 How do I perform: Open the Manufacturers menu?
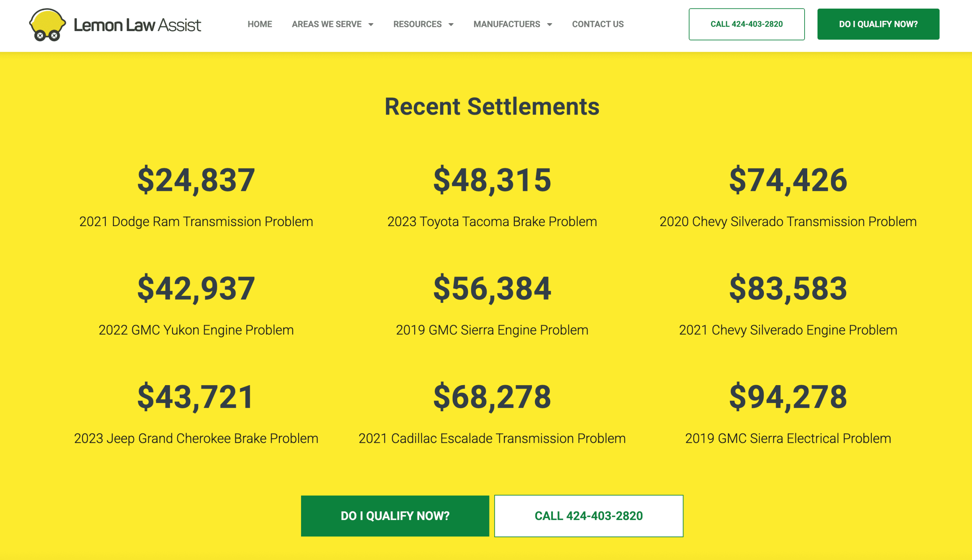(507, 24)
